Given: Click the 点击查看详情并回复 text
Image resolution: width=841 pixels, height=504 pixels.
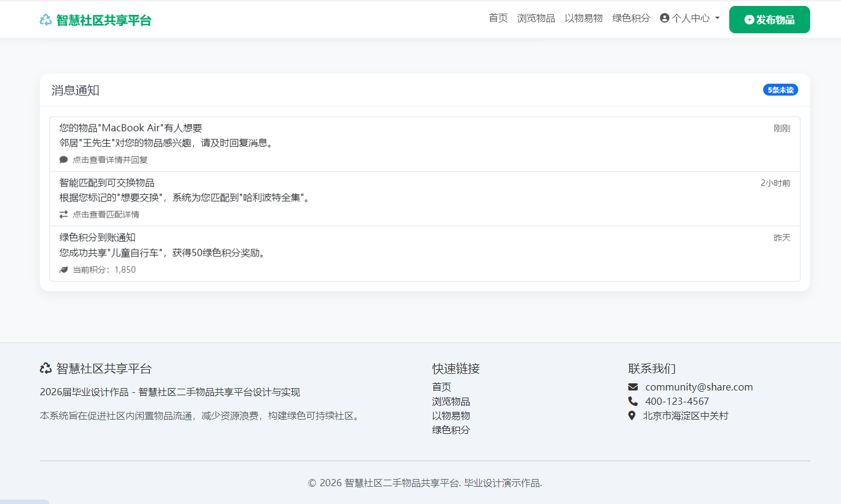Looking at the screenshot, I should click(x=110, y=160).
